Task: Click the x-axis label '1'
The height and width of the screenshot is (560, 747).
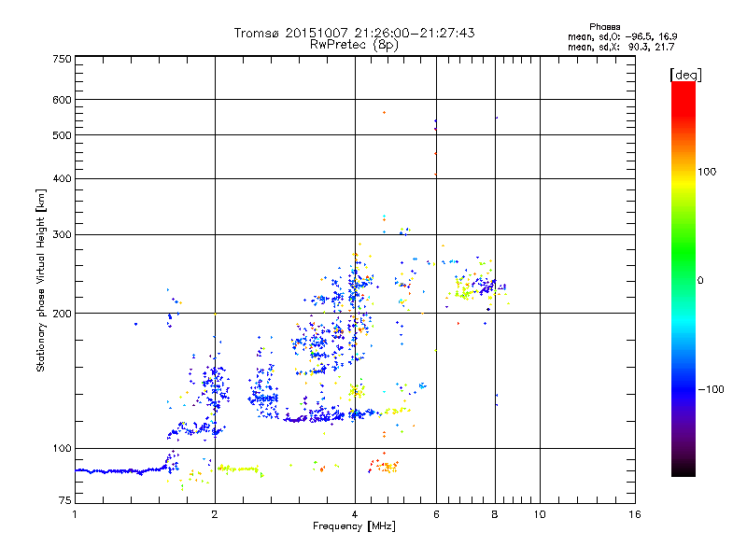Action: pyautogui.click(x=75, y=514)
